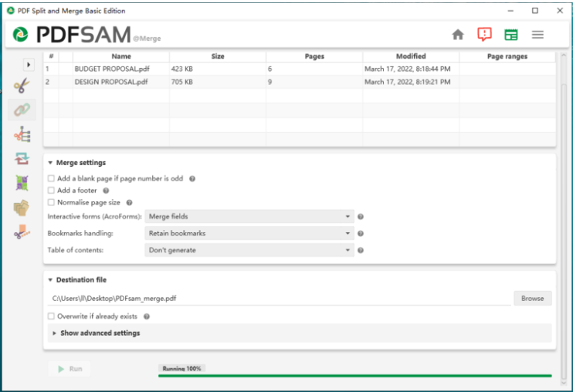Click Page ranges cell for BUDGET PROPOSAL.pdf
573x392 pixels.
click(507, 69)
